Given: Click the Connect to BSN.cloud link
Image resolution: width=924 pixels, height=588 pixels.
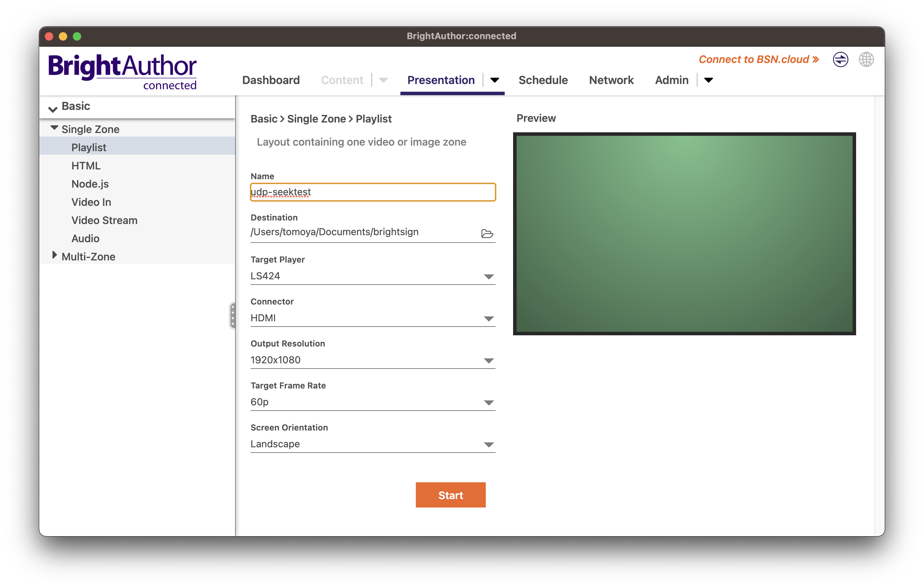Looking at the screenshot, I should tap(758, 59).
